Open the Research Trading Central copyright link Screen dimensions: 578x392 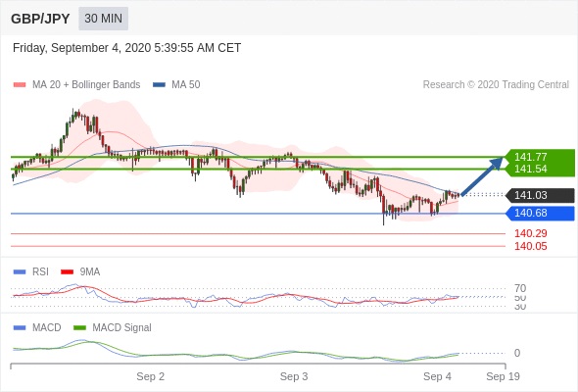(496, 85)
